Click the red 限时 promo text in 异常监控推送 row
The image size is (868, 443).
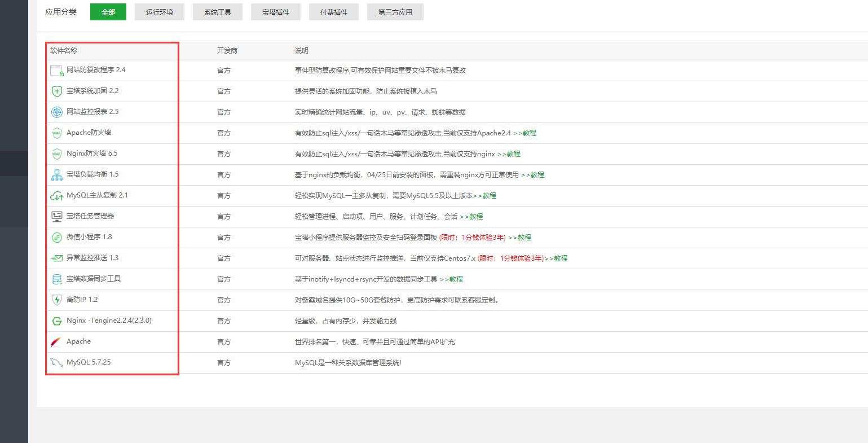point(510,258)
